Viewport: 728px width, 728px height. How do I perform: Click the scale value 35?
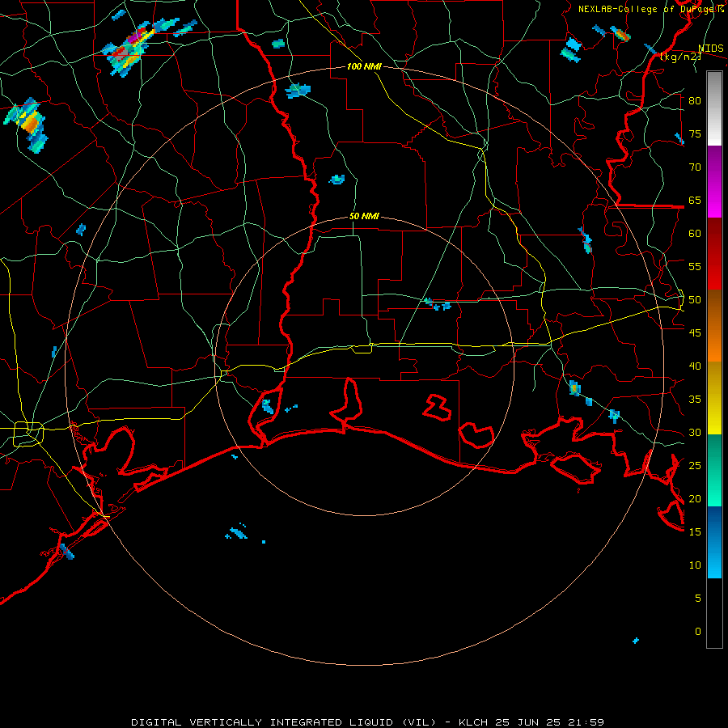click(x=695, y=400)
